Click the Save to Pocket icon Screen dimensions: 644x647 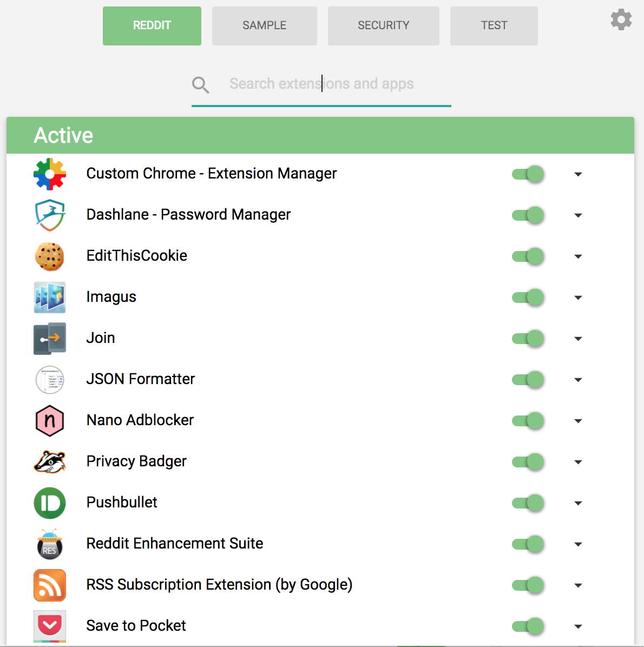(x=50, y=626)
